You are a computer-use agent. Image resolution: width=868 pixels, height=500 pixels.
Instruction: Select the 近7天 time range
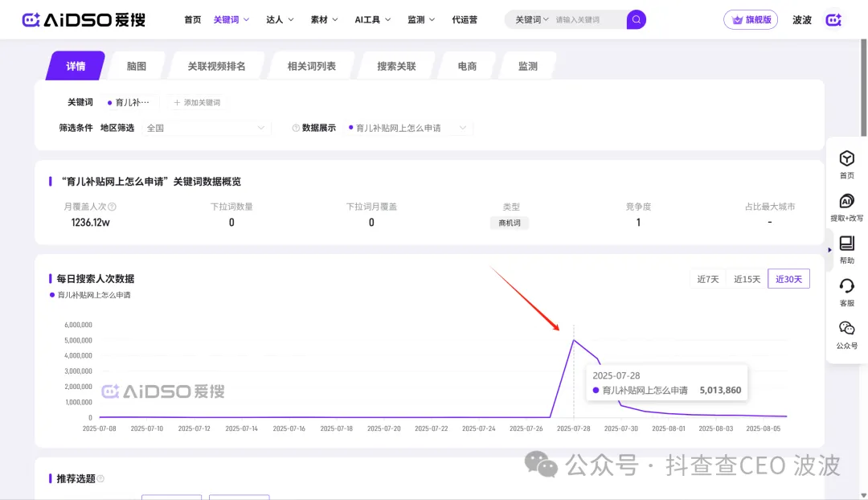point(708,279)
